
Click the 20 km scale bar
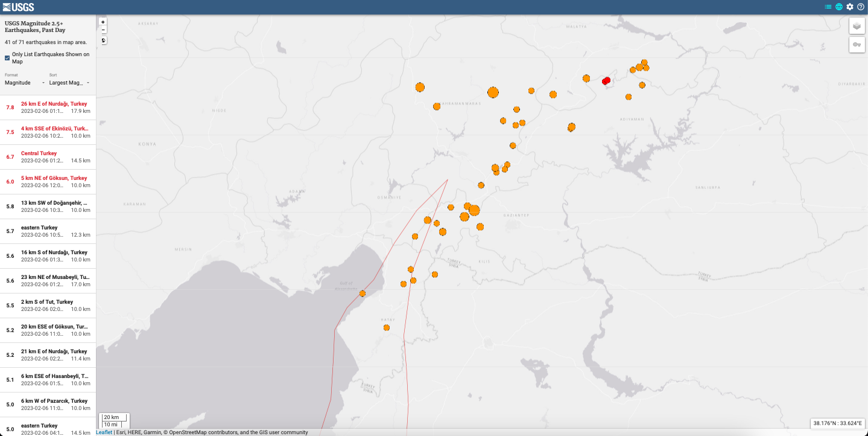pyautogui.click(x=113, y=417)
